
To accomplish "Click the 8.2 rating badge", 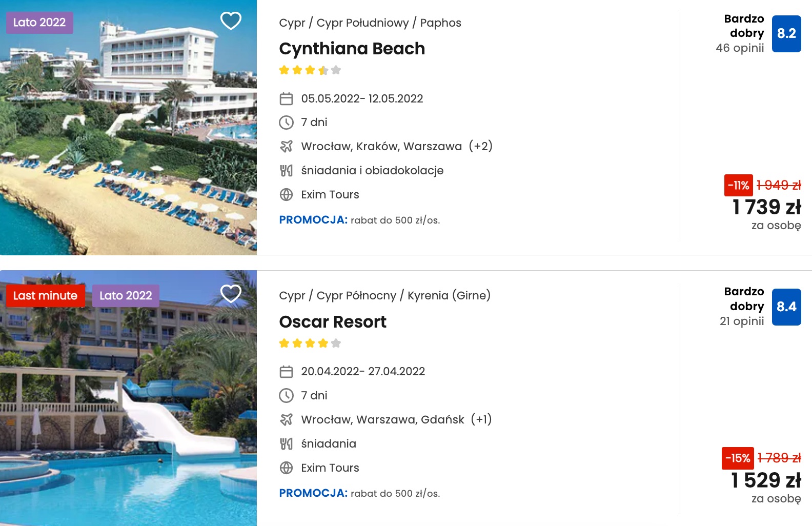I will (x=786, y=33).
